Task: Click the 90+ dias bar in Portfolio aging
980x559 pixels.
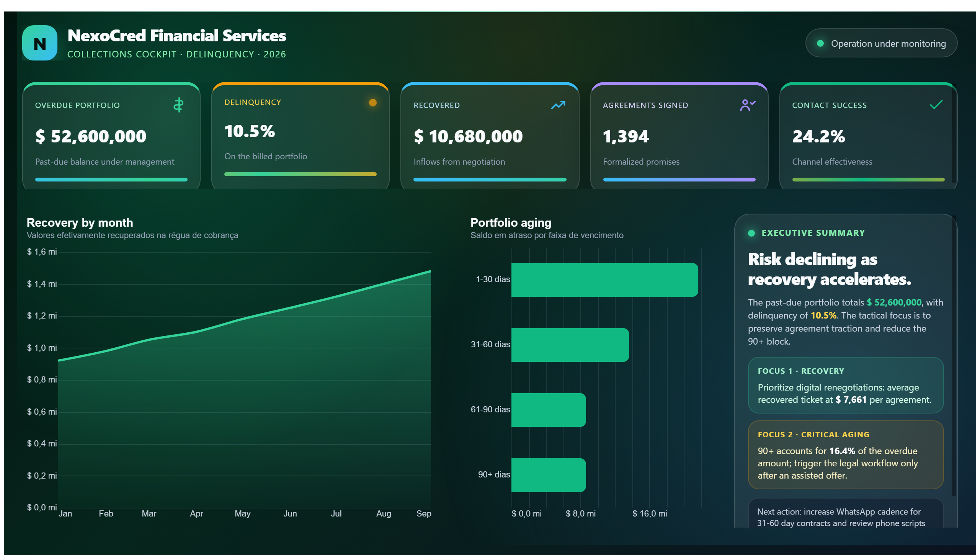Action: click(549, 475)
